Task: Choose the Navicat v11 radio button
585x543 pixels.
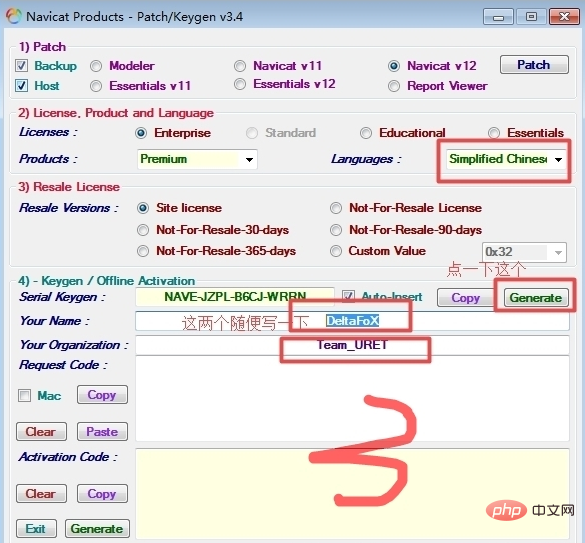Action: (x=240, y=66)
